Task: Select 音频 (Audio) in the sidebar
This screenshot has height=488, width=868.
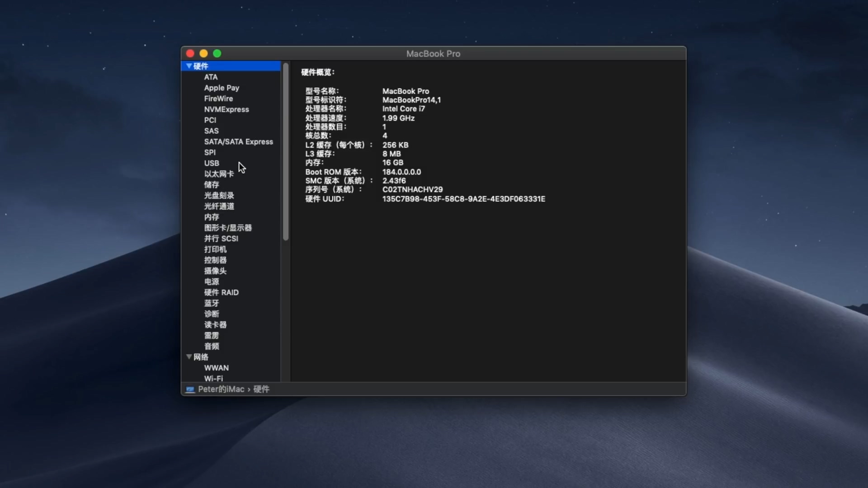Action: 211,346
